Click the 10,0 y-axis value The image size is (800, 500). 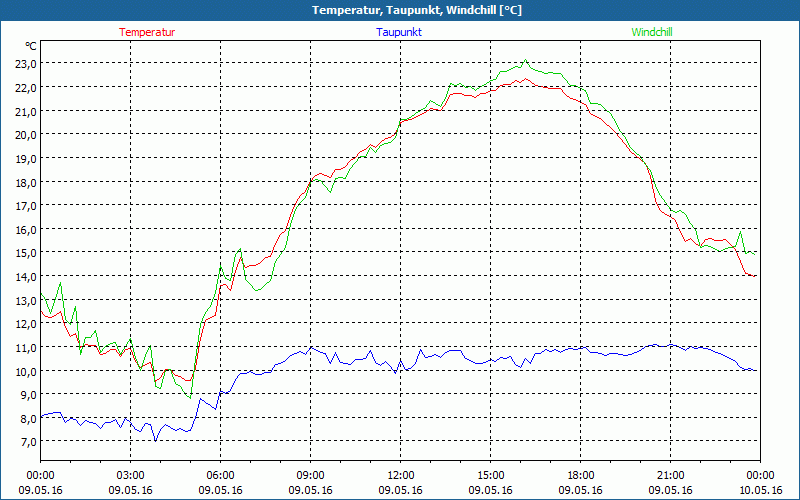(26, 371)
